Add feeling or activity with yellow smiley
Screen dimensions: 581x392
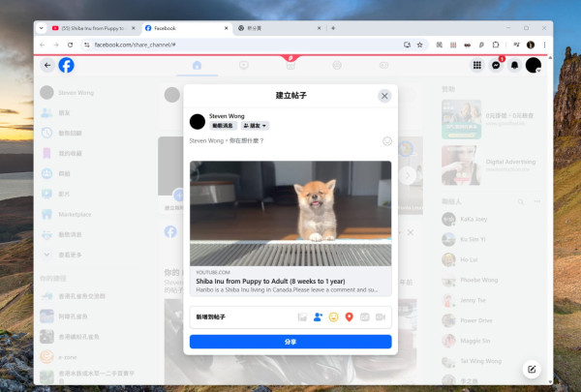tap(333, 317)
